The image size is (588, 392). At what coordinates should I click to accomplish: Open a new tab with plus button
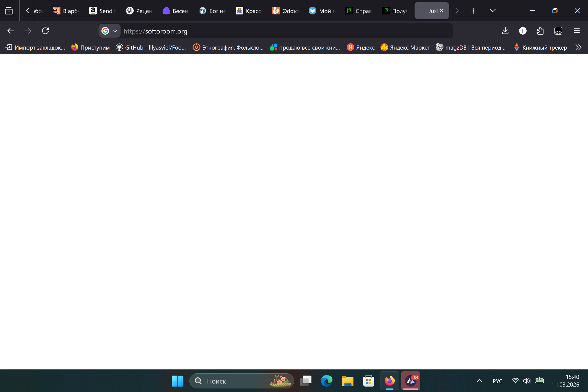coord(473,11)
